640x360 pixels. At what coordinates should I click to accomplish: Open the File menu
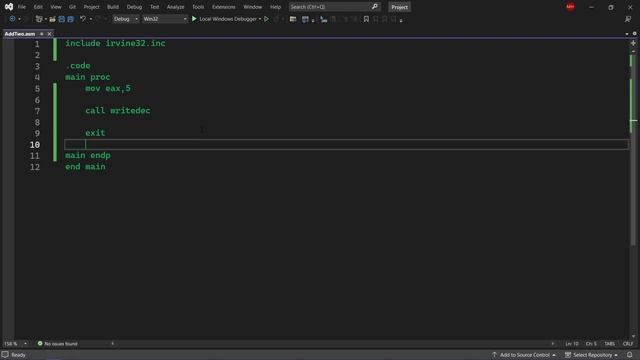click(x=22, y=7)
